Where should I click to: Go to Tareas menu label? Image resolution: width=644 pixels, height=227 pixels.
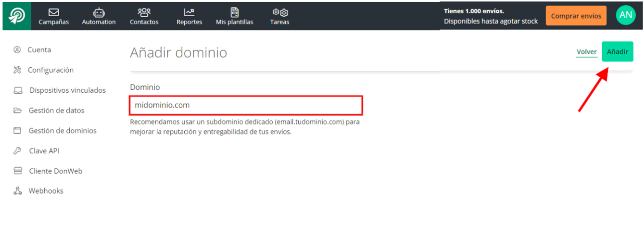(x=280, y=22)
